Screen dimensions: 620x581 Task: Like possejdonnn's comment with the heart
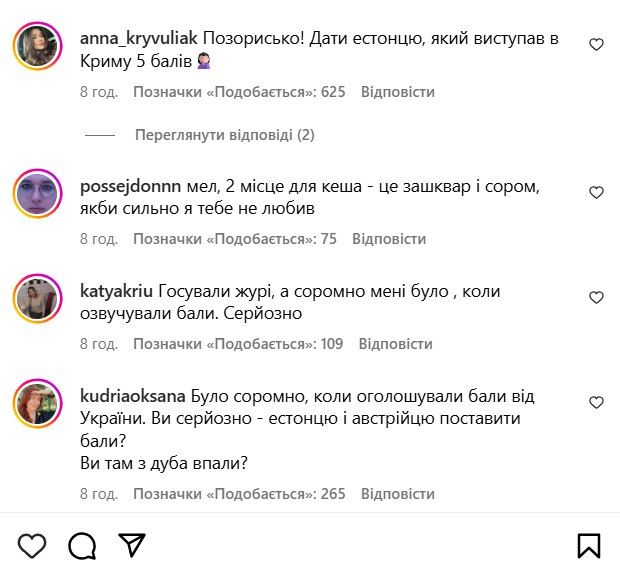tap(596, 192)
